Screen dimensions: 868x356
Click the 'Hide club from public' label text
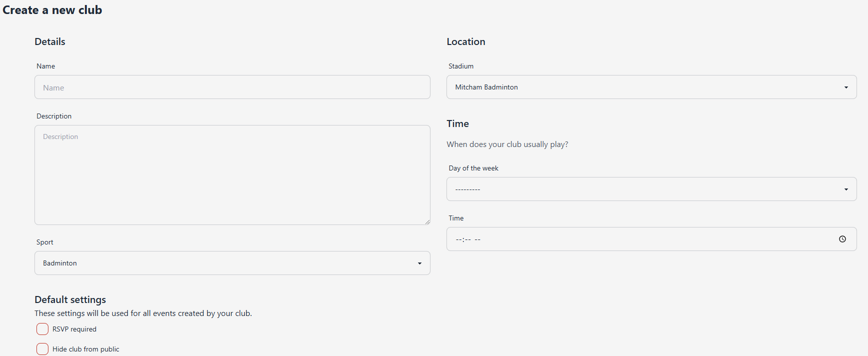click(86, 349)
